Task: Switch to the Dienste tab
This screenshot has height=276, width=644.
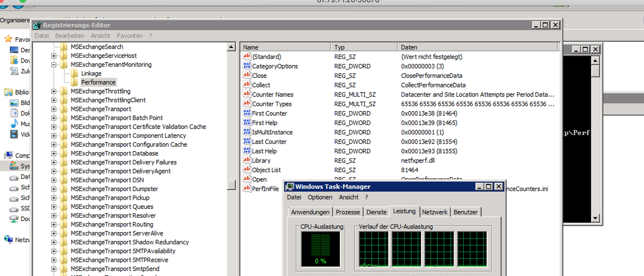Action: click(x=377, y=212)
